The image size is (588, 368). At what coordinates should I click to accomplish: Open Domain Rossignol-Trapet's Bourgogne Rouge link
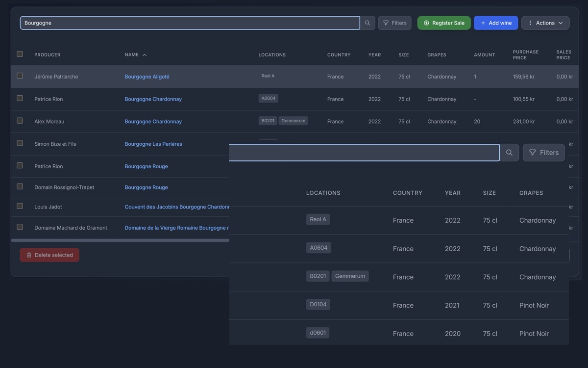click(x=146, y=187)
